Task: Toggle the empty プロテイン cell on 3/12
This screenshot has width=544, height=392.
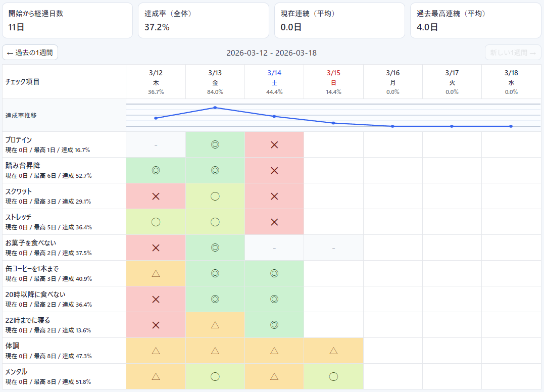Action: (x=156, y=144)
